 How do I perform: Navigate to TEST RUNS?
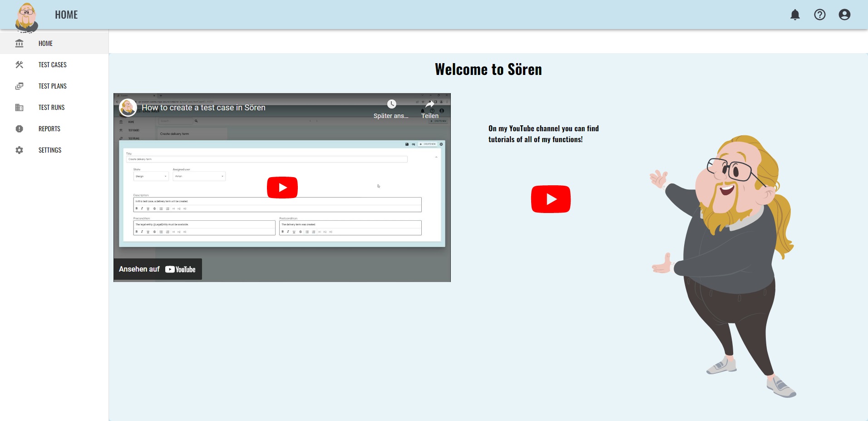point(51,108)
